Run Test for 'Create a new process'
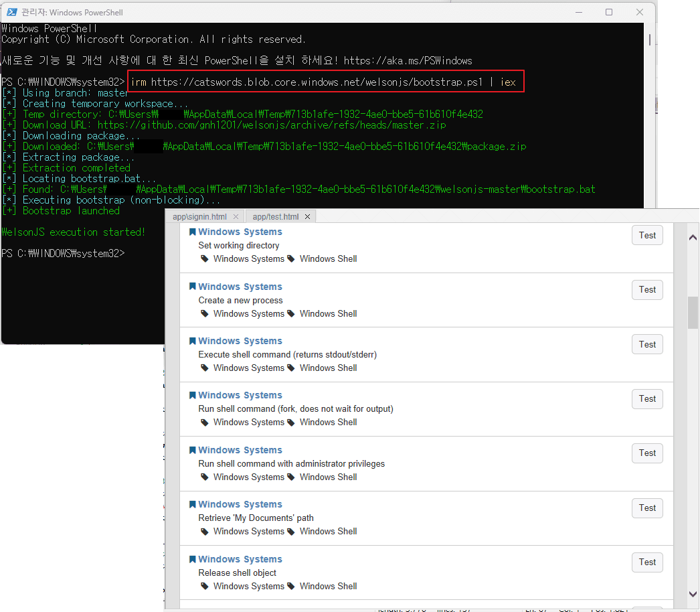Screen dimensions: 700x612 [x=647, y=290]
